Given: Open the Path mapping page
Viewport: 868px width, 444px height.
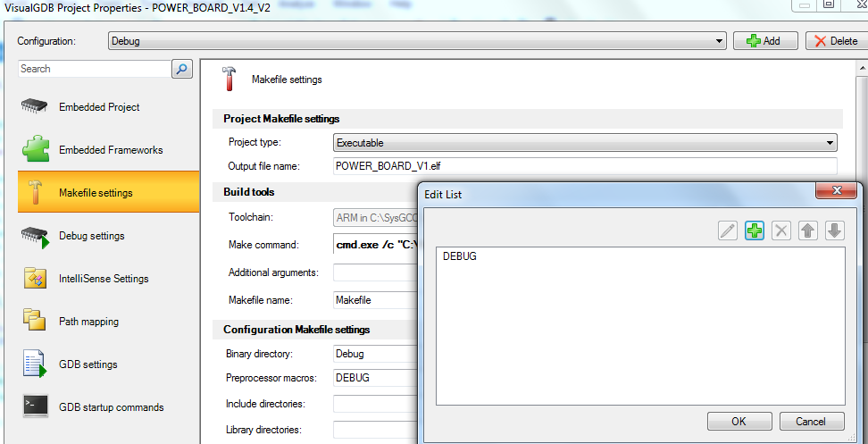Looking at the screenshot, I should click(x=109, y=322).
